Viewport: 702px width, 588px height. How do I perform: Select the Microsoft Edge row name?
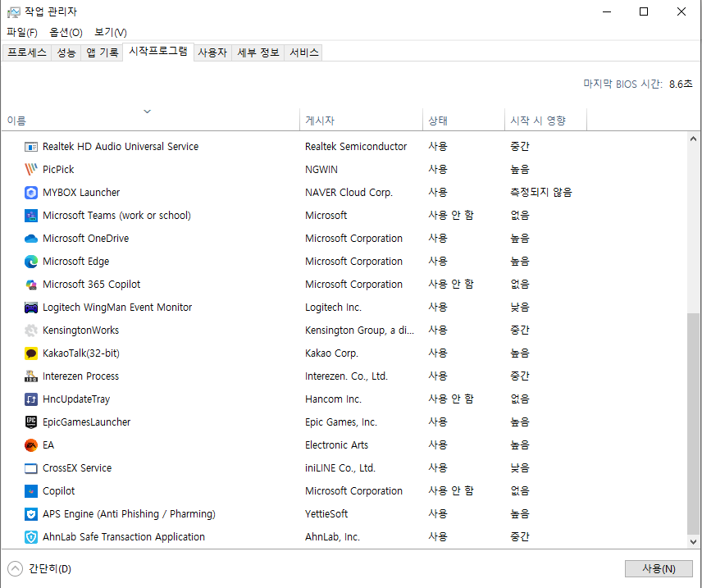[75, 262]
